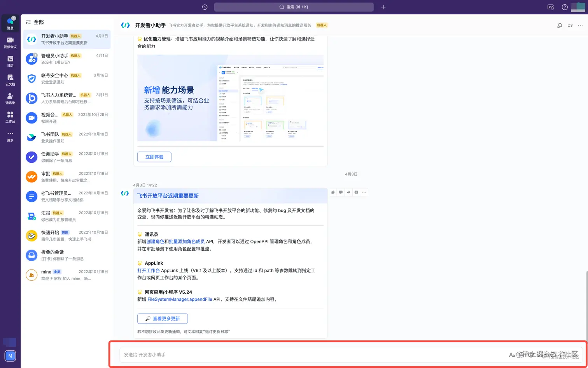Open the 飞书团队 conversation
Screen dimensions: 588x368
coord(67,137)
